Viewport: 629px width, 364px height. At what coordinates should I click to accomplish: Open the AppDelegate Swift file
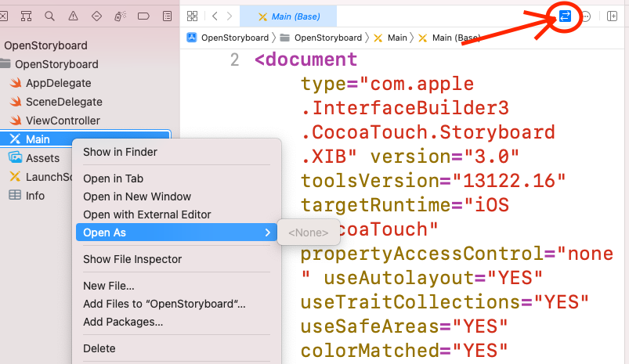coord(51,83)
